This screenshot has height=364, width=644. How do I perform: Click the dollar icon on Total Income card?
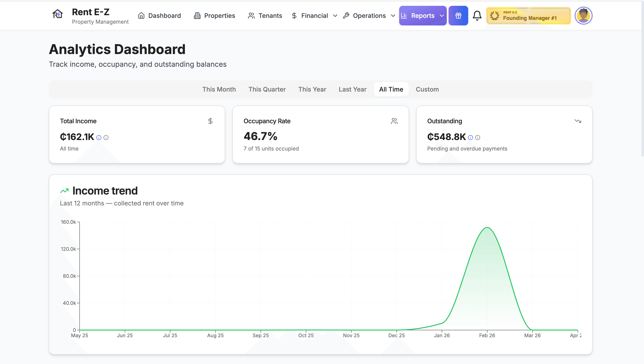(210, 121)
